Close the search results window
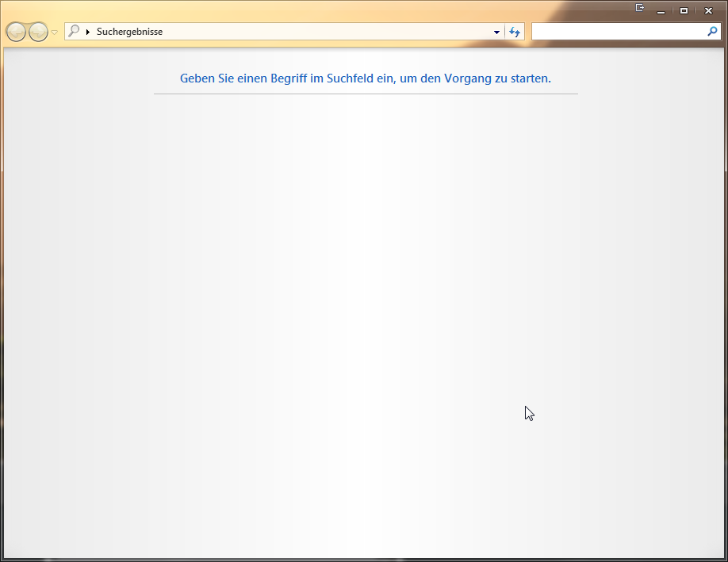This screenshot has width=728, height=562. click(x=708, y=10)
